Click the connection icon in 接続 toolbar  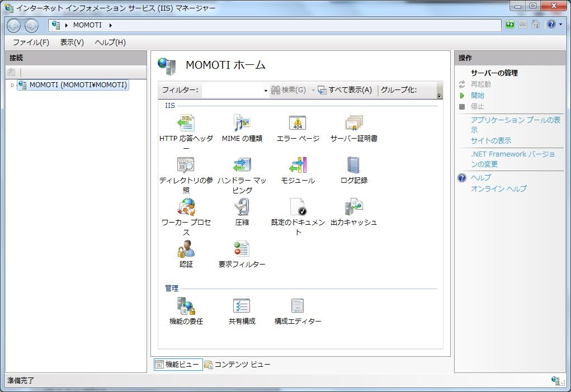[11, 72]
